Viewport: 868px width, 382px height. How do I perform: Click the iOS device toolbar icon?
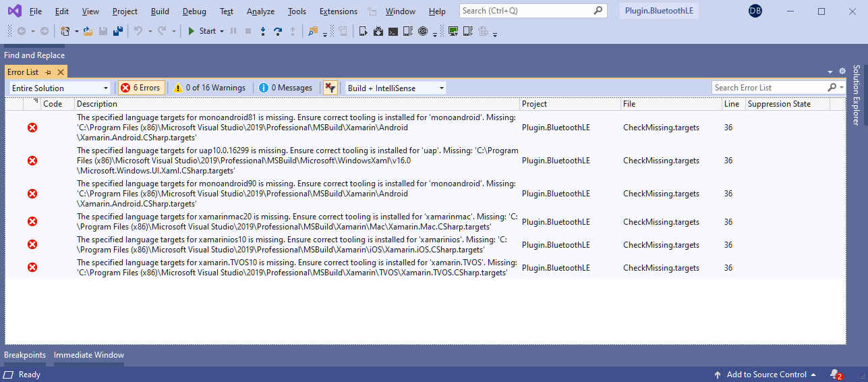(468, 31)
